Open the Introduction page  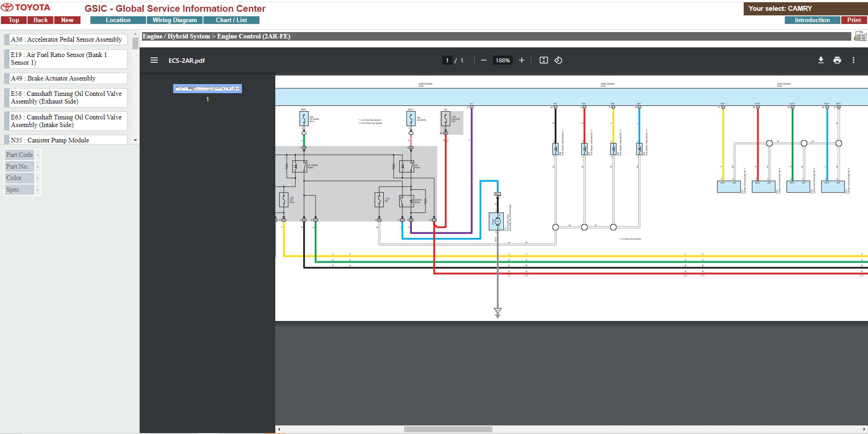812,20
